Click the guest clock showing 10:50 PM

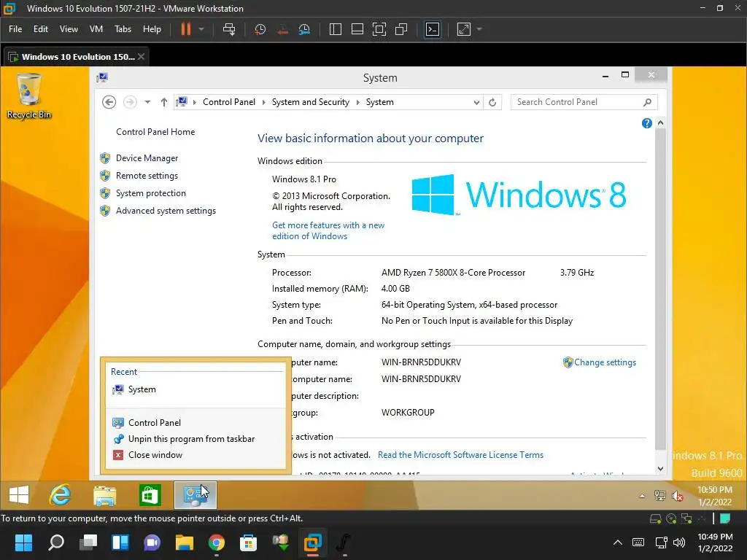(715, 496)
